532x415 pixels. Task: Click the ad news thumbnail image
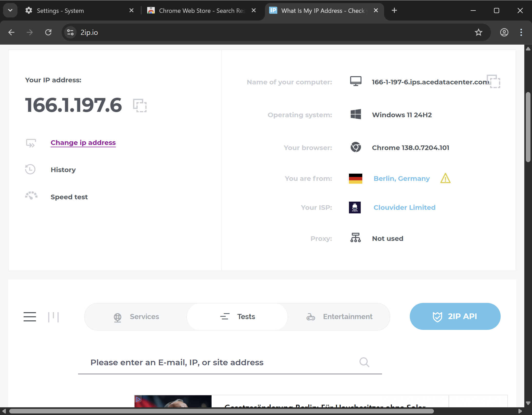pos(173,401)
